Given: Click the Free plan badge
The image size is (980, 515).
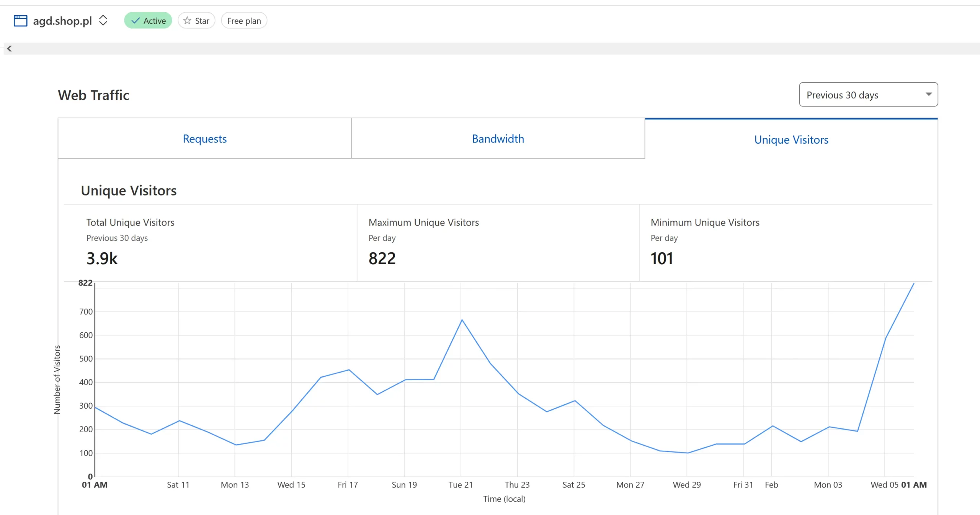Looking at the screenshot, I should pos(244,21).
